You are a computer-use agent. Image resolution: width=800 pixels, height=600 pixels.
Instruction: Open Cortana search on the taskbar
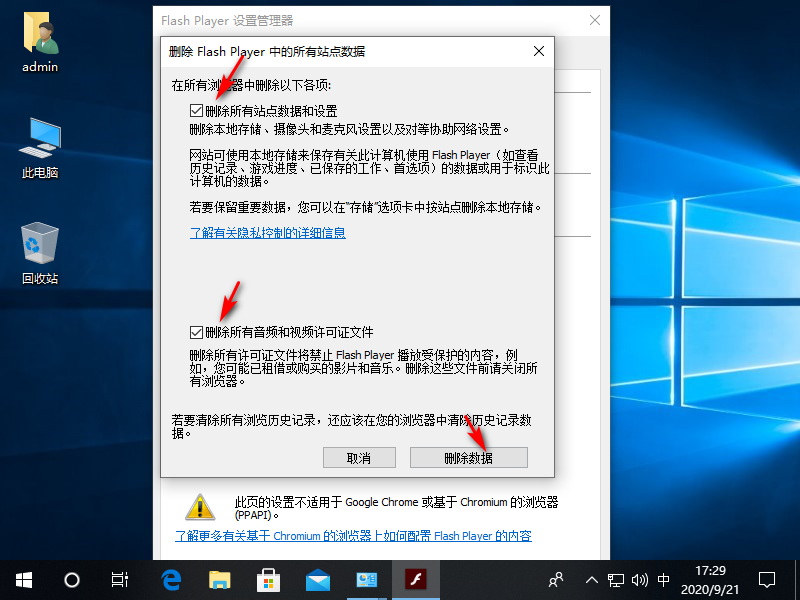click(x=70, y=579)
